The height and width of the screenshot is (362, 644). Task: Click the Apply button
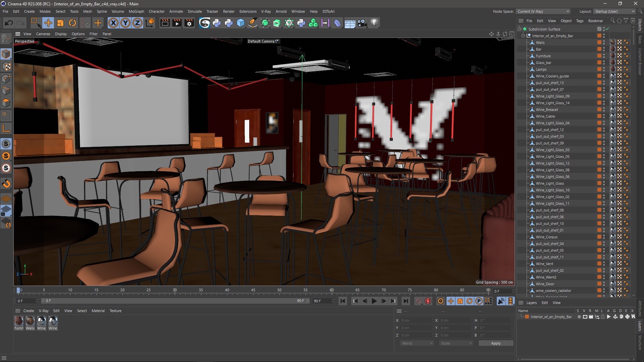(x=495, y=343)
